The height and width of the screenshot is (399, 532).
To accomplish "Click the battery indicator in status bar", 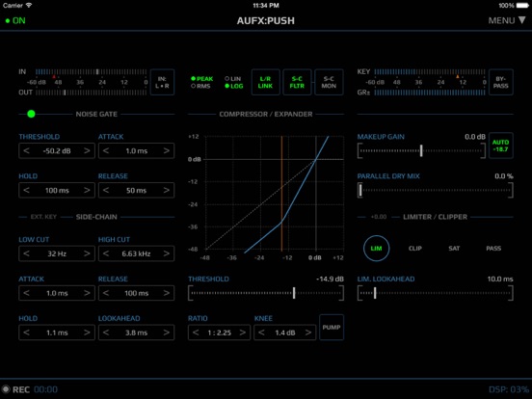I will 522,6.
